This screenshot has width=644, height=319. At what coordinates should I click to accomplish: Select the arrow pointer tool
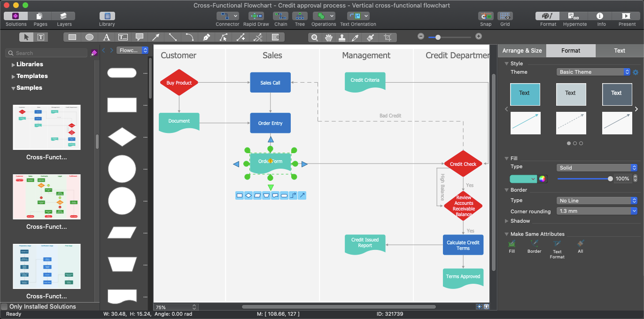tap(26, 37)
